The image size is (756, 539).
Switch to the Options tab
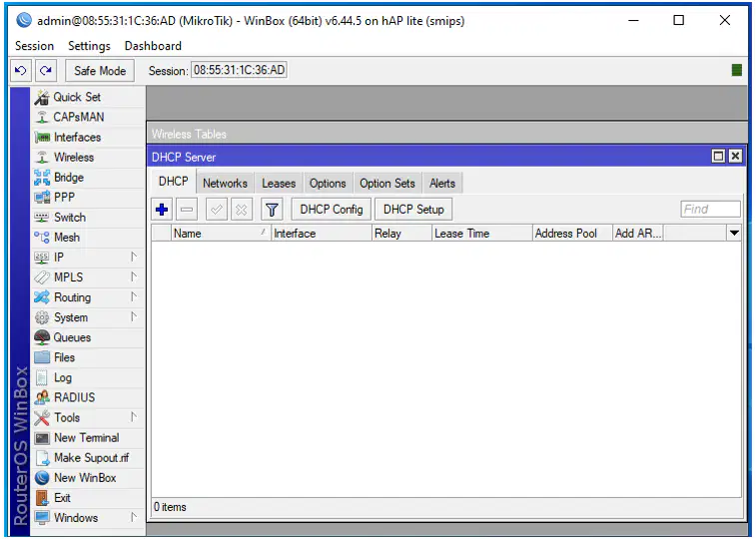(x=328, y=183)
